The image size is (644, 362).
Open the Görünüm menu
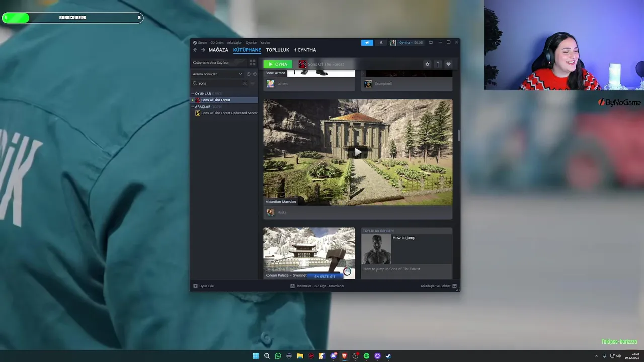pyautogui.click(x=217, y=43)
